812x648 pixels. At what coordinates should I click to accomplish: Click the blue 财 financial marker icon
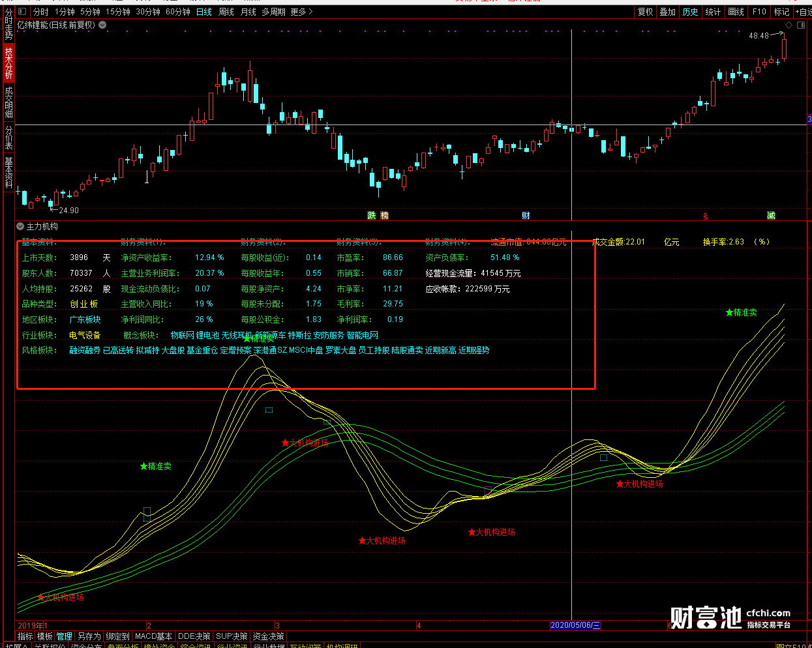point(526,216)
